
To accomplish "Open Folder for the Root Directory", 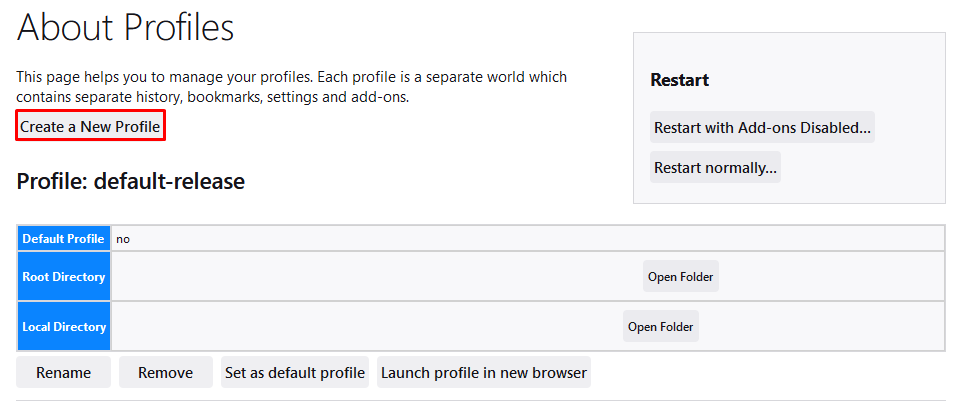I will tap(680, 277).
